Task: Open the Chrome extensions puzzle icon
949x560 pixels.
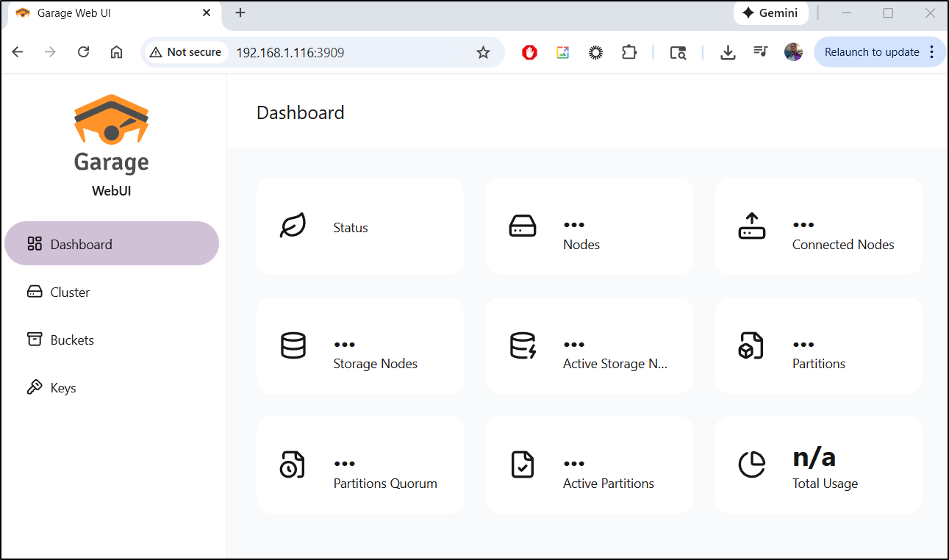Action: pyautogui.click(x=629, y=52)
